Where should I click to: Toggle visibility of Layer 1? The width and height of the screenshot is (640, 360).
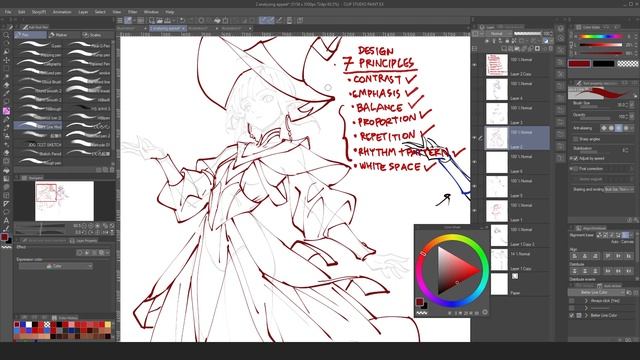click(474, 211)
